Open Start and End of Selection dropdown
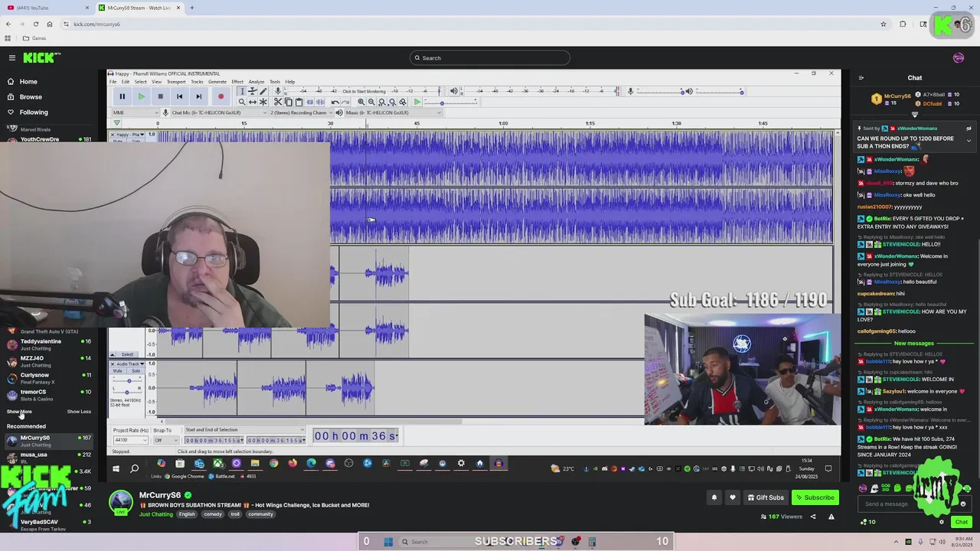 click(x=244, y=430)
